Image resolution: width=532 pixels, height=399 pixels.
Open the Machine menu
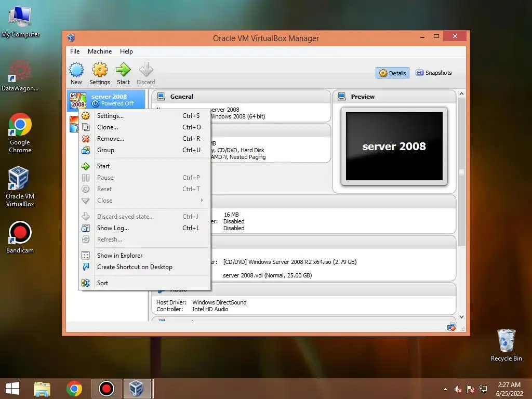(100, 51)
